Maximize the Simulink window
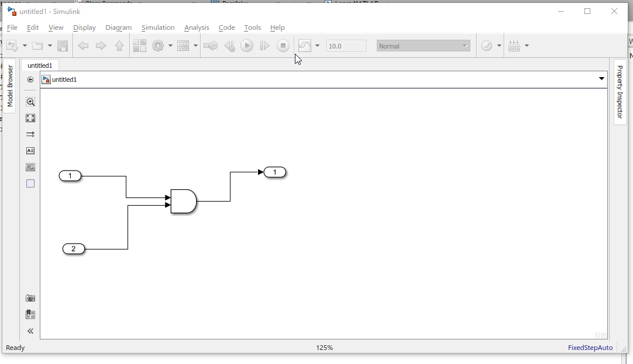 coord(587,11)
